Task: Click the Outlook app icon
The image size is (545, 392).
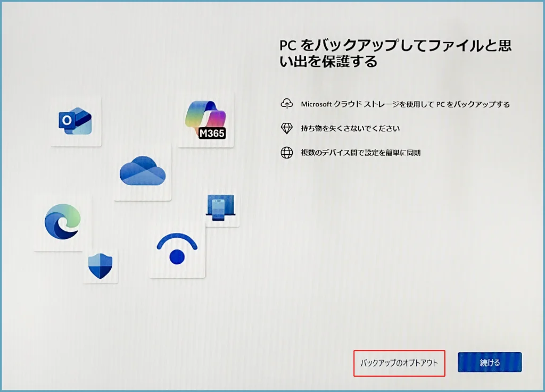Action: (x=75, y=121)
